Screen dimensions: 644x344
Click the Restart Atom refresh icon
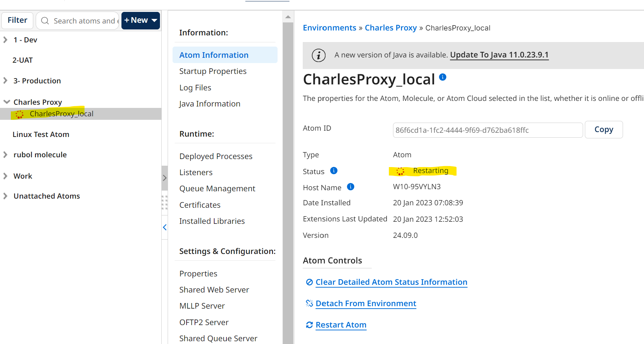309,325
